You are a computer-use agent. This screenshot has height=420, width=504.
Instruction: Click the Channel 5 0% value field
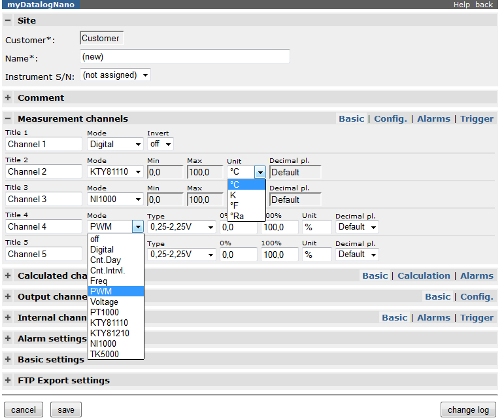coord(238,254)
